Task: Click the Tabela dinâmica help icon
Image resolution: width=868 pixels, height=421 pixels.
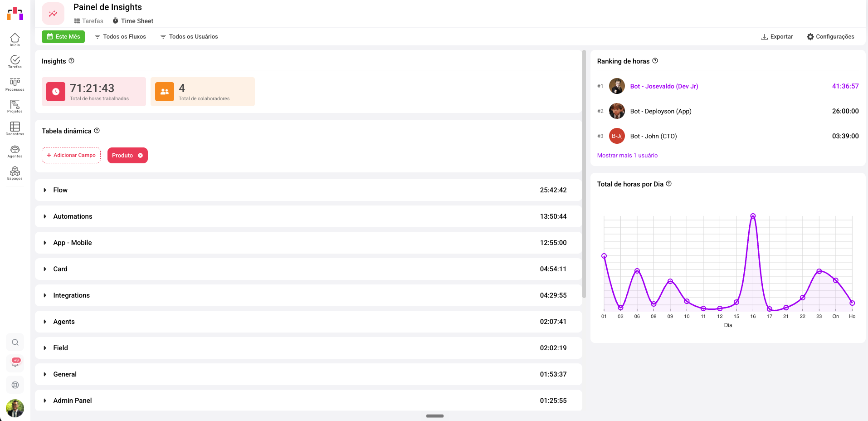Action: (97, 131)
